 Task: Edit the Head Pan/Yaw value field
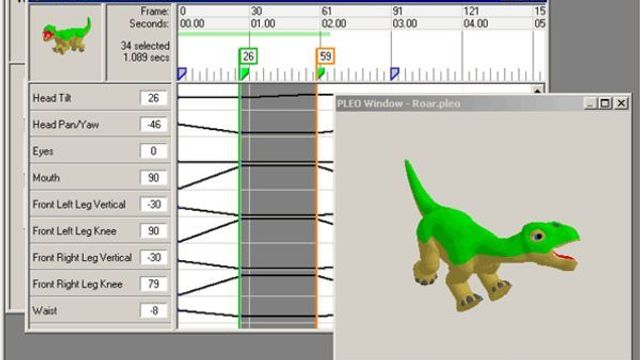153,124
